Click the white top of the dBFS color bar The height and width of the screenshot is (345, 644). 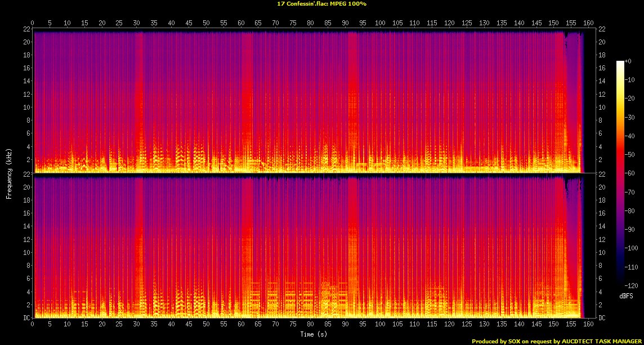pos(620,62)
